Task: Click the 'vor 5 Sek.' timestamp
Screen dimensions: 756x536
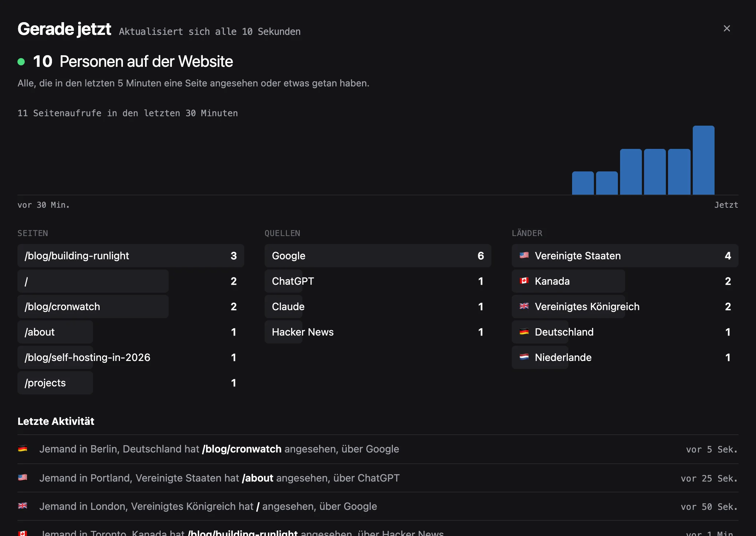Action: (x=712, y=450)
